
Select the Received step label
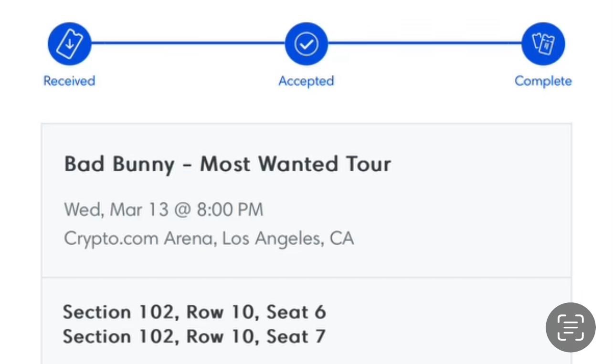point(69,81)
